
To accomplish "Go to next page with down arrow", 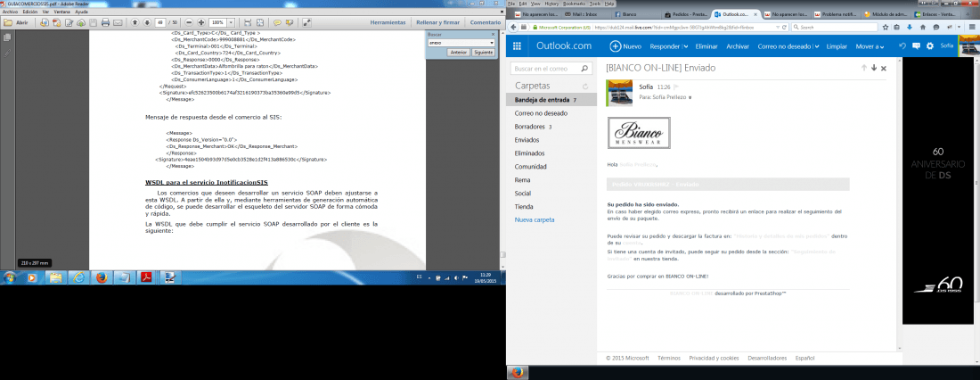I will click(x=147, y=22).
